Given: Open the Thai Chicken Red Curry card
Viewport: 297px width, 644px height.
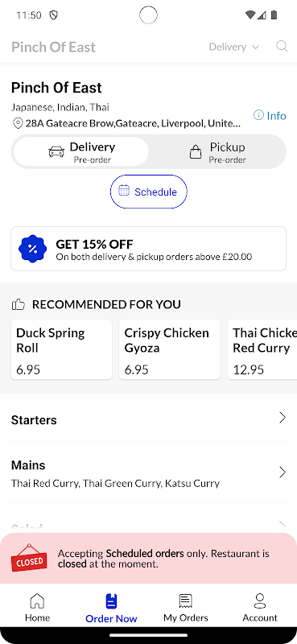Looking at the screenshot, I should pos(262,349).
